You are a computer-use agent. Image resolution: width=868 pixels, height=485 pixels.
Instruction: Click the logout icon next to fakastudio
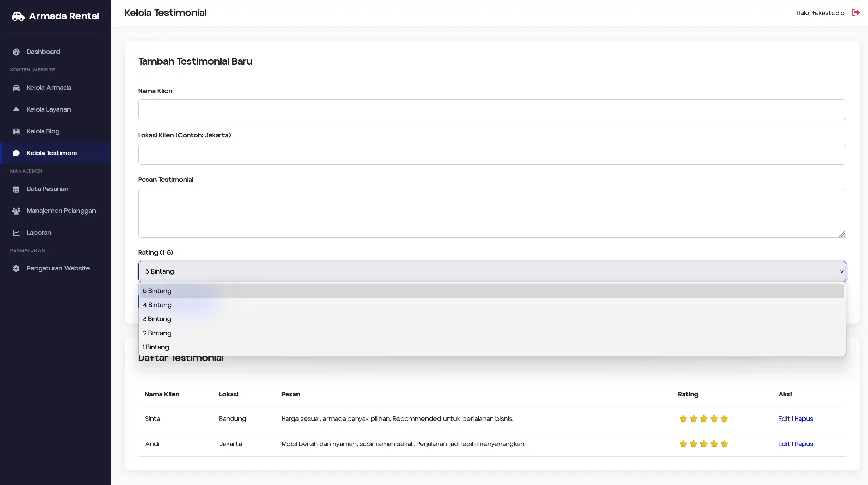coord(855,13)
